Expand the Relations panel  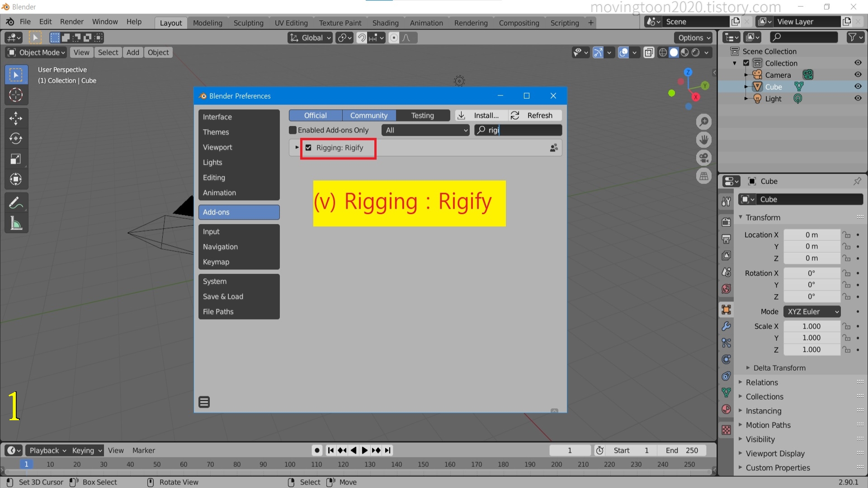[x=761, y=382]
